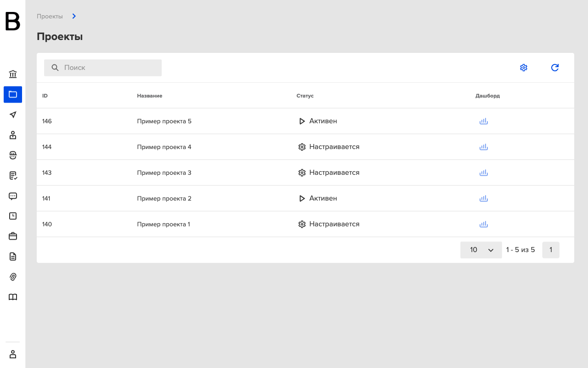The width and height of the screenshot is (588, 368).
Task: Click the breadcrumb chevron after Проекты
Action: pos(74,16)
